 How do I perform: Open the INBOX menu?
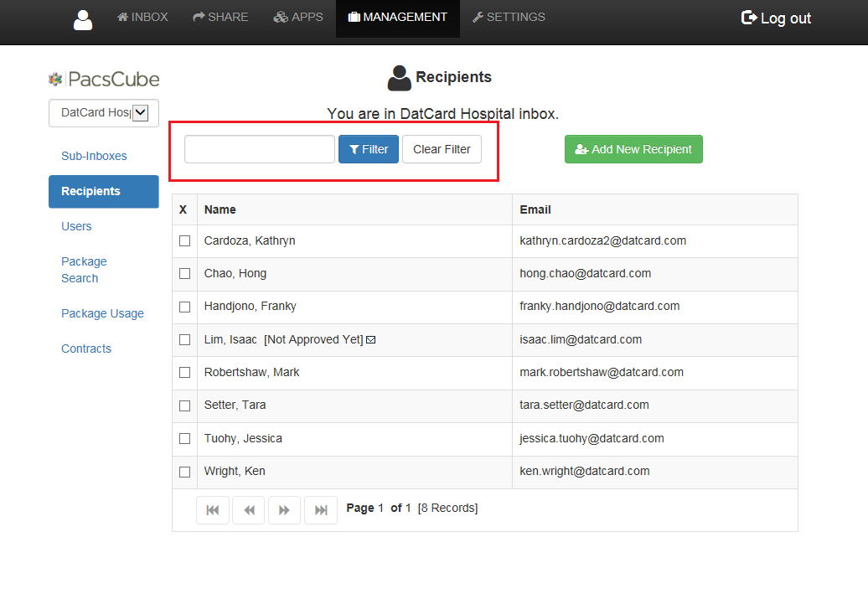pos(142,17)
